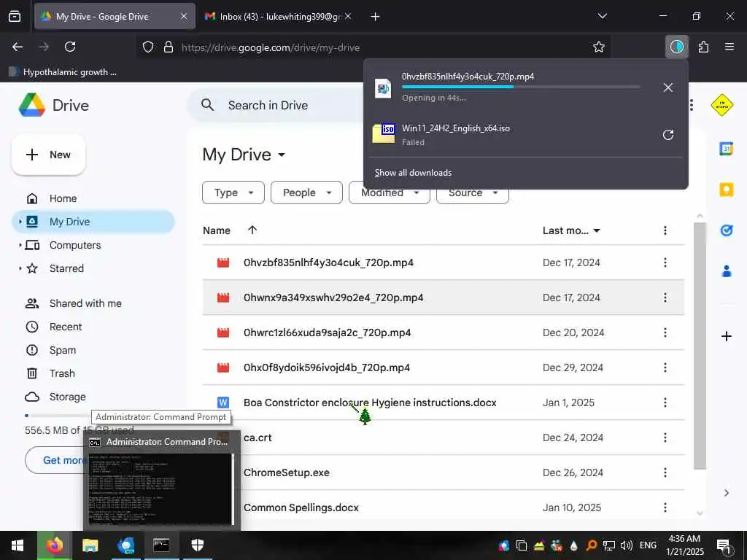Open more actions for ca.crt
The height and width of the screenshot is (560, 747).
665,437
